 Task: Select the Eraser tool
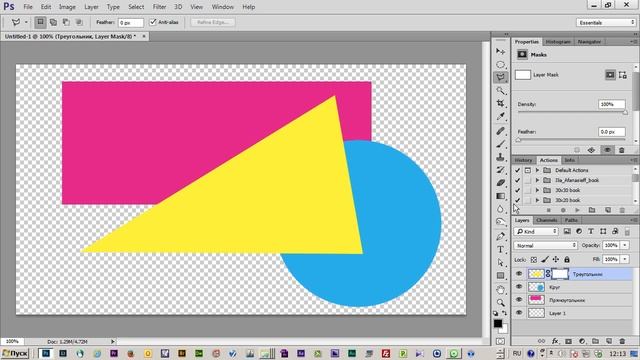point(500,183)
